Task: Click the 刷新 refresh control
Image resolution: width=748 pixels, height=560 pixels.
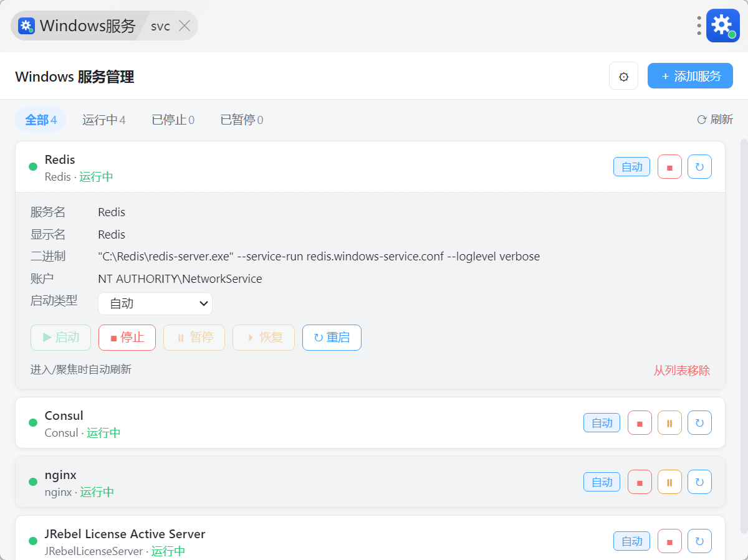Action: (715, 120)
